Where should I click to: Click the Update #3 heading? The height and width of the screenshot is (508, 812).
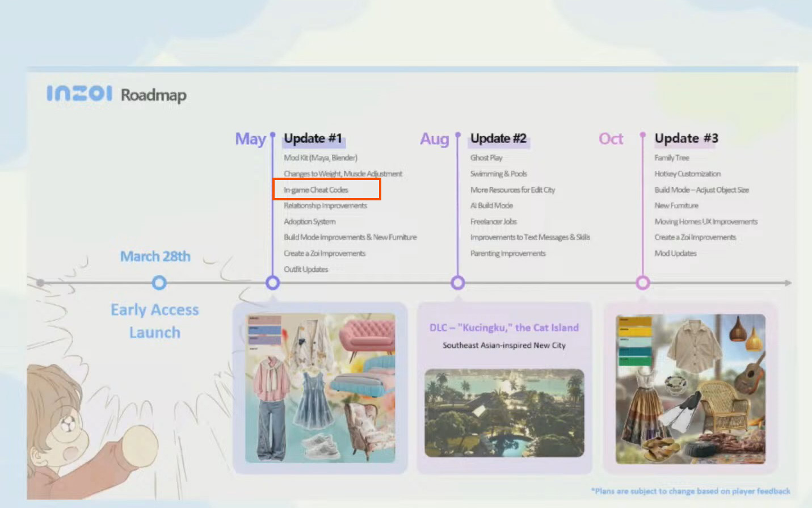pos(687,138)
